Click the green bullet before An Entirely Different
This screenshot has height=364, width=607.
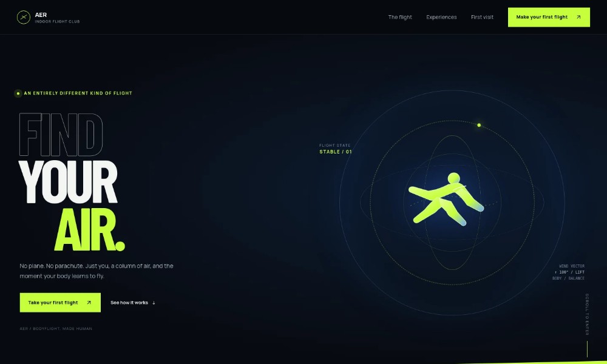click(x=18, y=93)
